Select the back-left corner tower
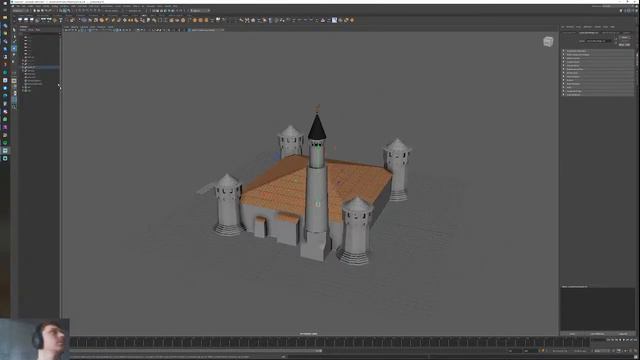The width and height of the screenshot is (640, 360). 290,141
